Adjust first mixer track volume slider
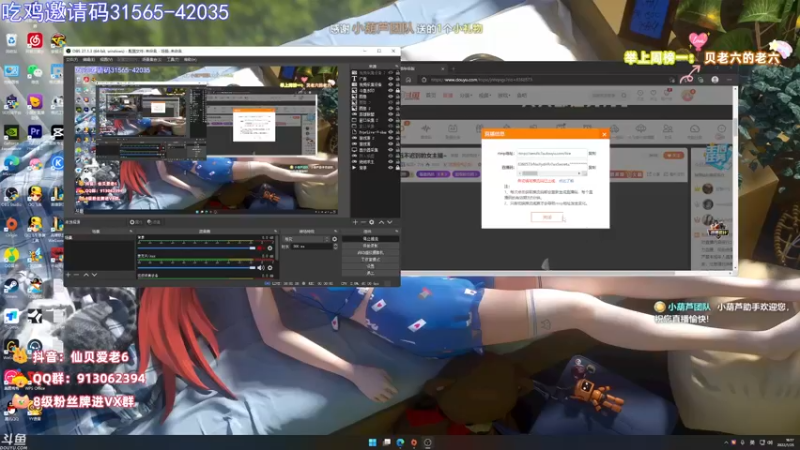800x450 pixels. coord(197,248)
